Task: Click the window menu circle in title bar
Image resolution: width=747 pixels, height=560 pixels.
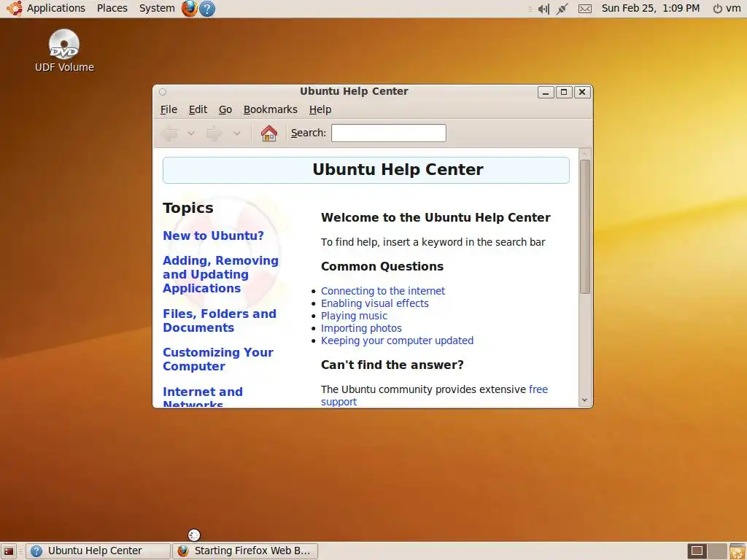Action: coord(163,92)
